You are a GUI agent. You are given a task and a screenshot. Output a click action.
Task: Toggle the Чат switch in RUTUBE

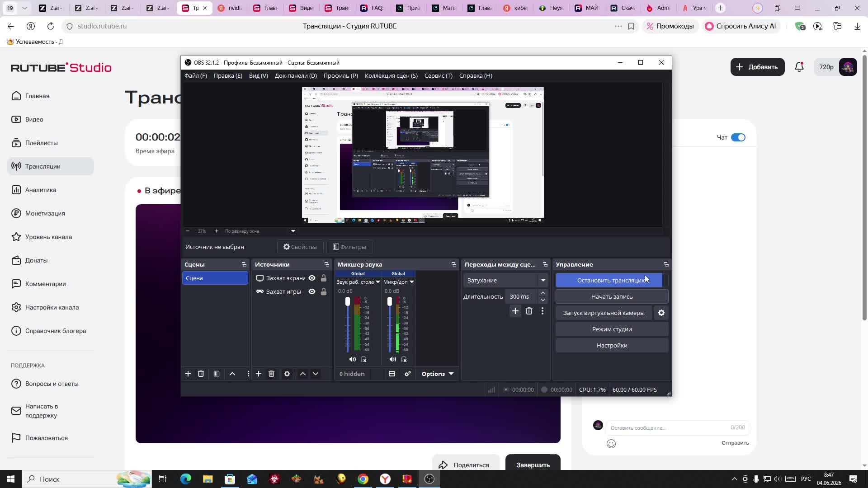coord(738,137)
